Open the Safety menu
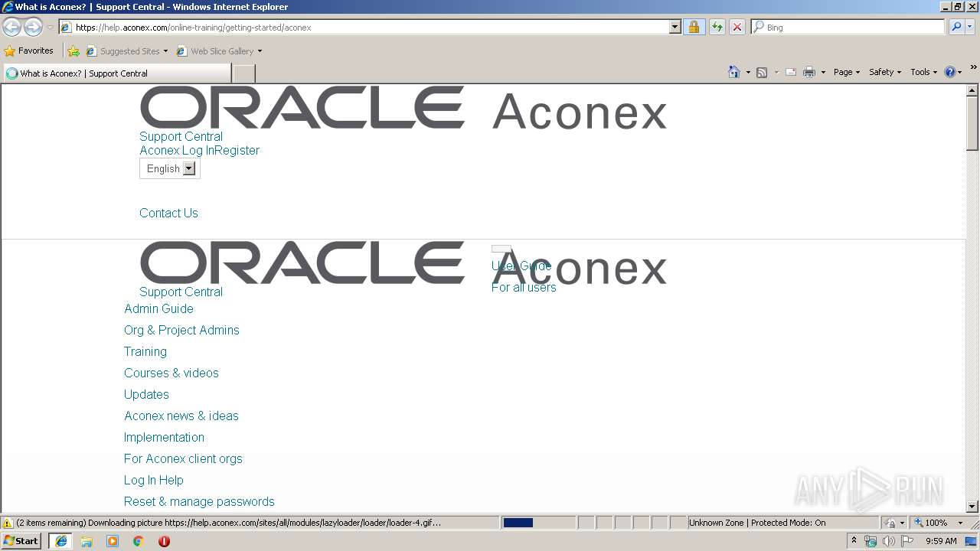The width and height of the screenshot is (980, 551). [884, 72]
